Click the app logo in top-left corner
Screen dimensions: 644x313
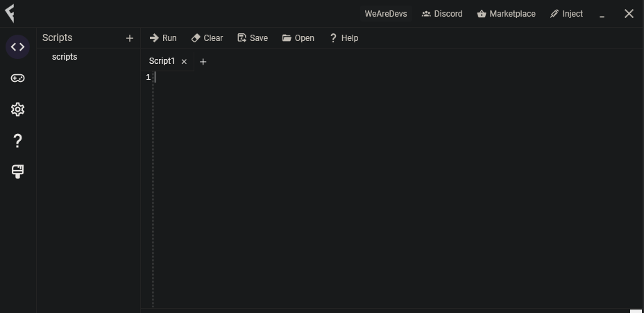[x=10, y=14]
